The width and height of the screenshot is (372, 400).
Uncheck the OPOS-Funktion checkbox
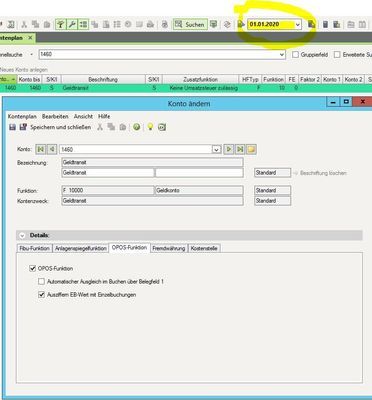32,268
